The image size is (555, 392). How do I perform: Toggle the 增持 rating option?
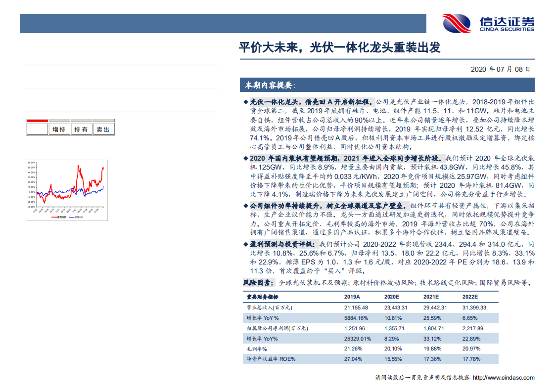click(59, 129)
